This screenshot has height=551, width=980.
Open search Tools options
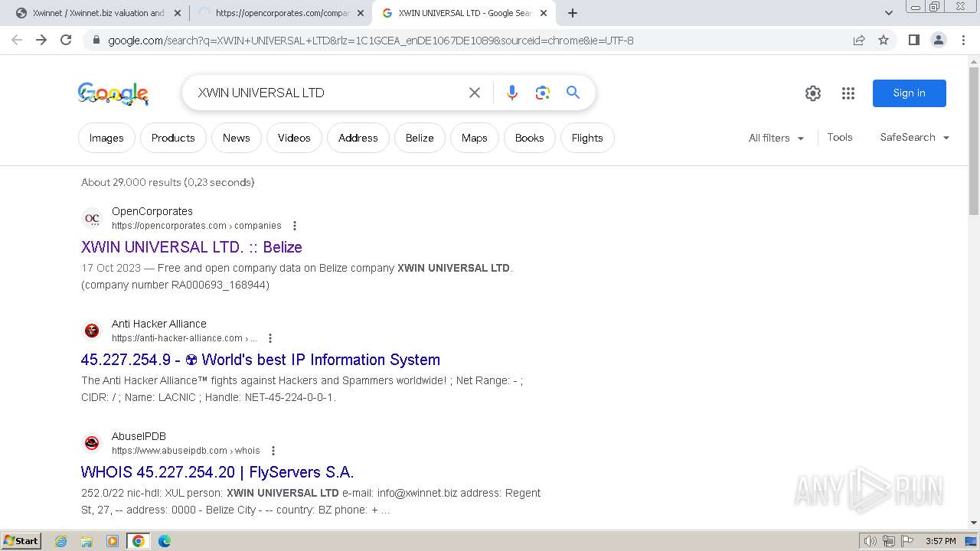(x=840, y=137)
